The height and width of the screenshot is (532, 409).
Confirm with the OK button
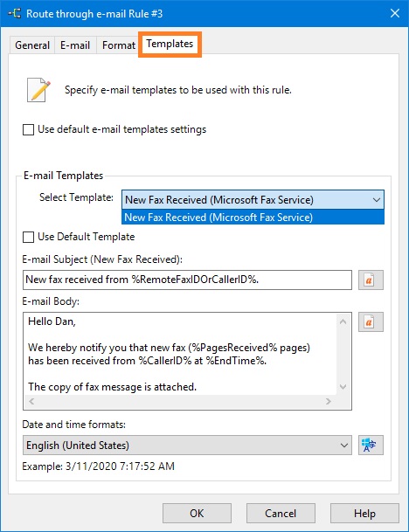coord(197,514)
